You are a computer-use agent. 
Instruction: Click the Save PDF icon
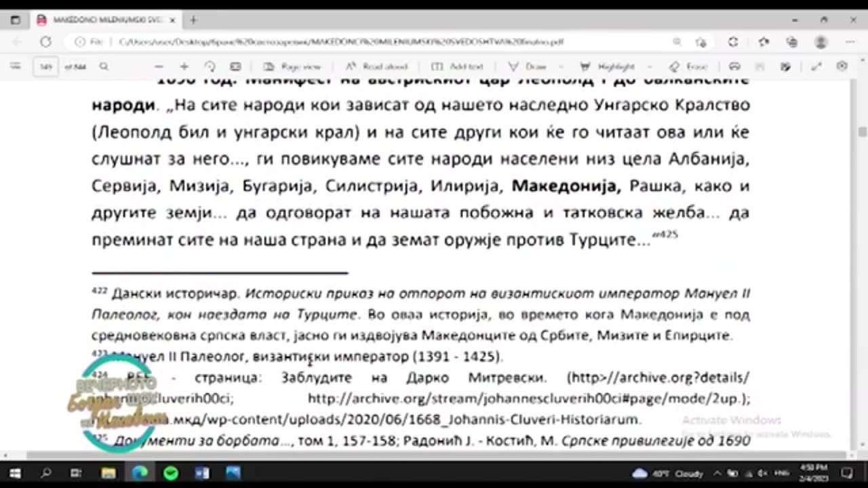[760, 66]
